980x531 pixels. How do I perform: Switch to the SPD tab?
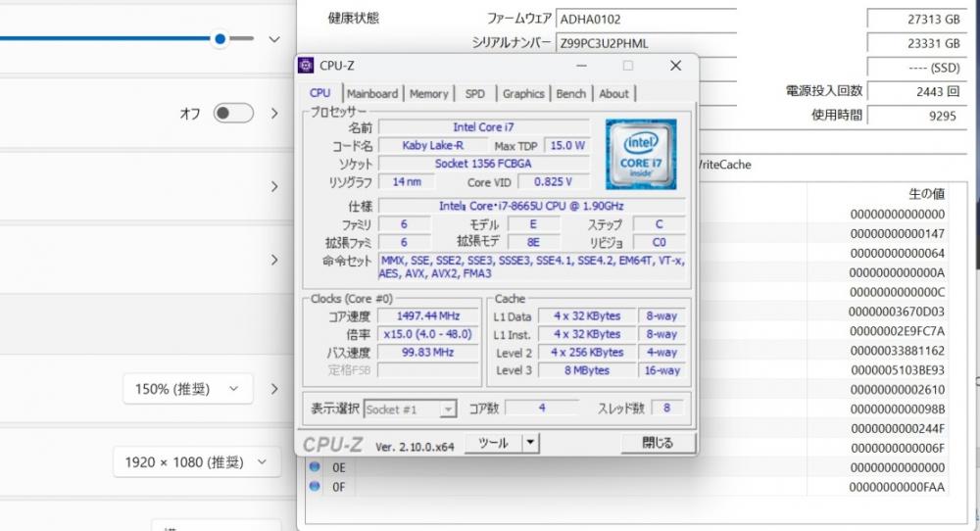coord(475,94)
